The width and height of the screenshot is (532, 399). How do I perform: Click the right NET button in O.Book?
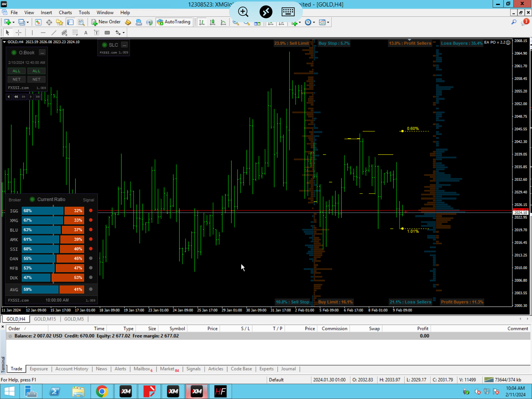coord(36,79)
